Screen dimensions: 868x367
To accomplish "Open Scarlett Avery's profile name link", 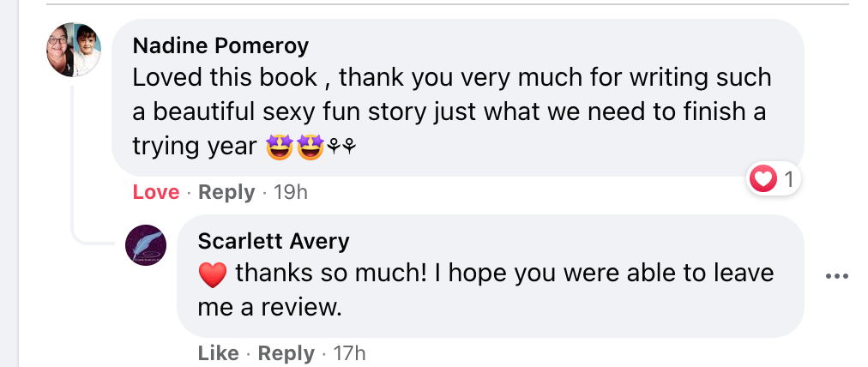I will point(274,241).
